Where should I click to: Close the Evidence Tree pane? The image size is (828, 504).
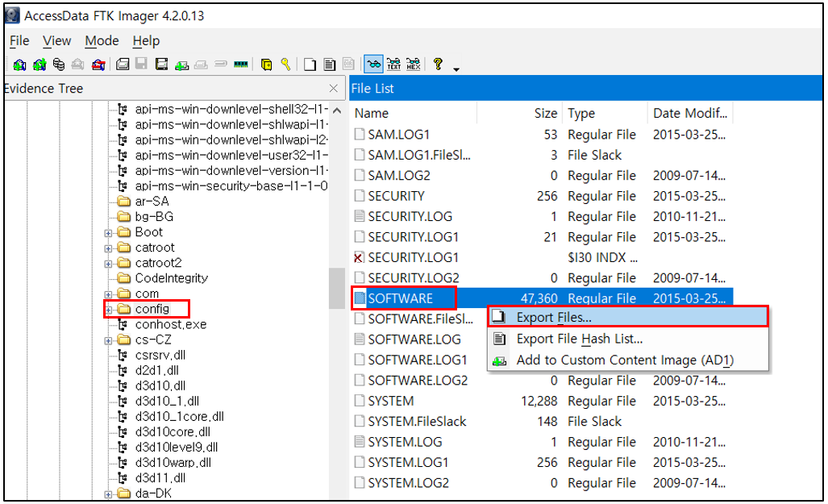(x=333, y=88)
